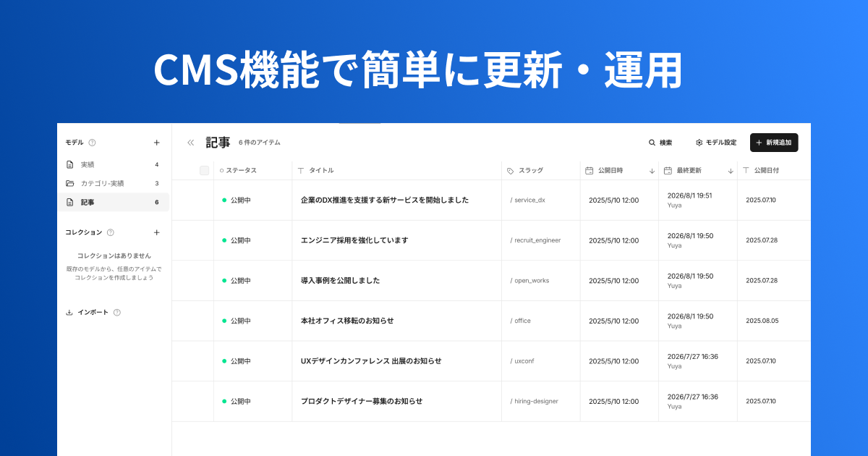
Task: Click the ステータス column header
Action: pyautogui.click(x=252, y=171)
